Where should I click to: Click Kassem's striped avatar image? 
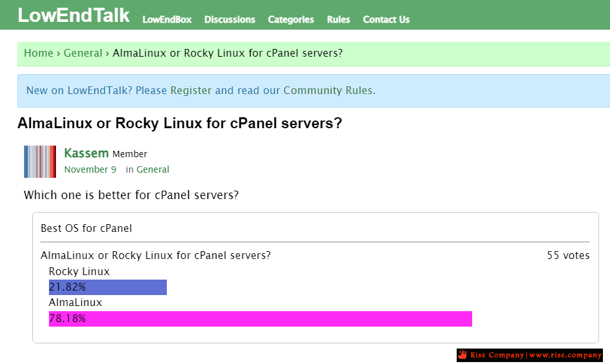click(x=40, y=162)
